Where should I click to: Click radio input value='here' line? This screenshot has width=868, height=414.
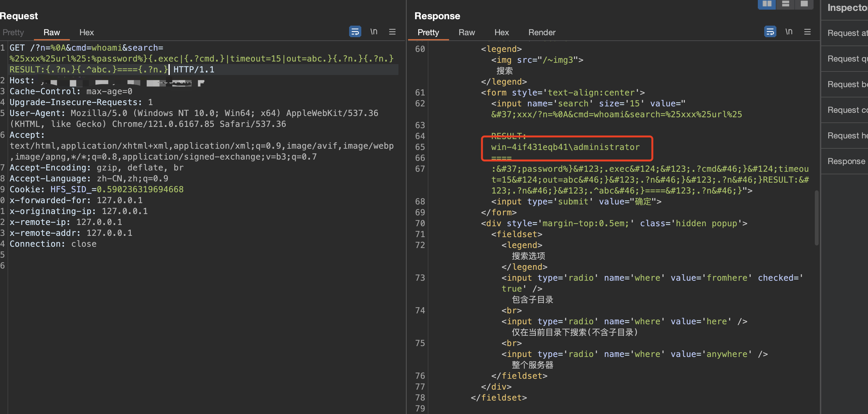point(624,321)
